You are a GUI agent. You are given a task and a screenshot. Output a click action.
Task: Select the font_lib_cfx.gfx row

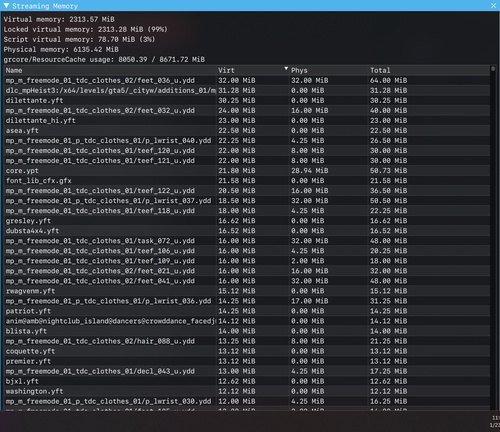point(247,181)
